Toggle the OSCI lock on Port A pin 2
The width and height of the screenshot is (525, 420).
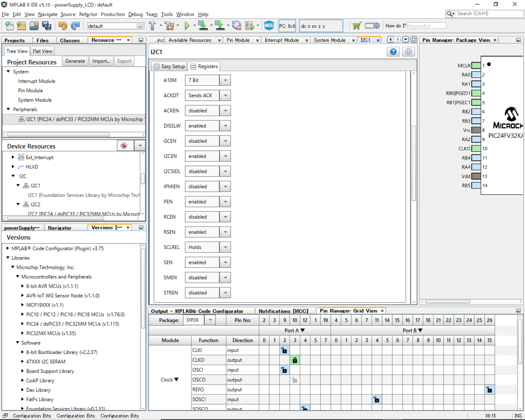click(284, 370)
